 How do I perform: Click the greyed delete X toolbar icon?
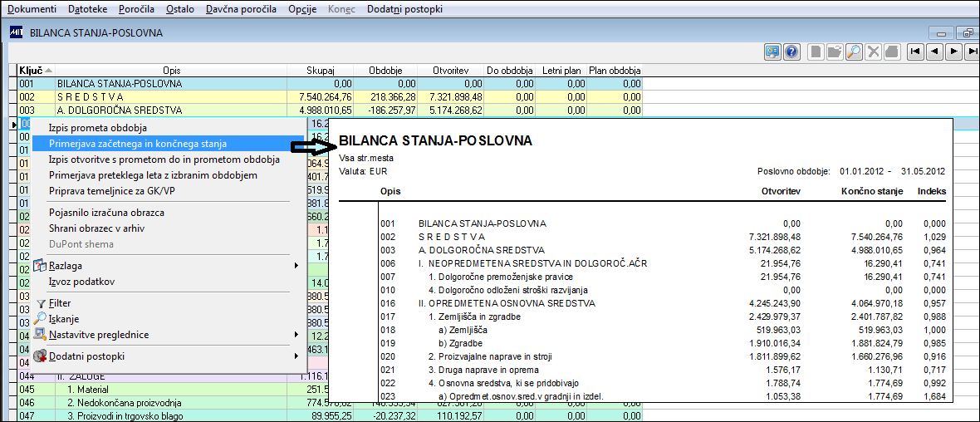[873, 52]
